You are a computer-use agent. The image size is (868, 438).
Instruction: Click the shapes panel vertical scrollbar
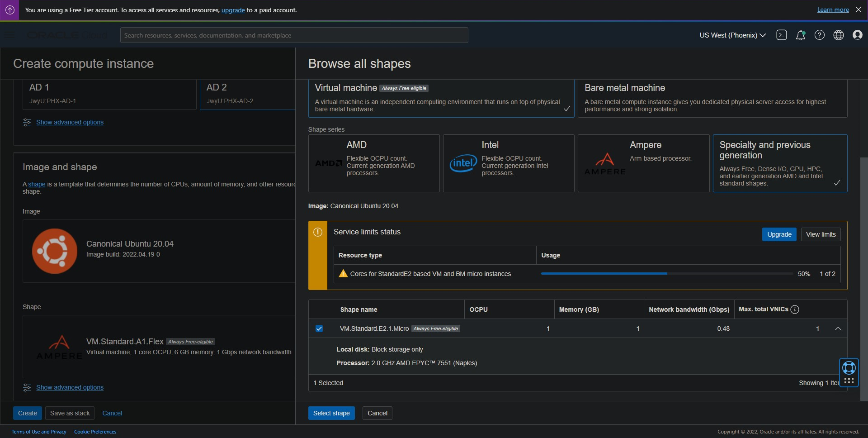(x=864, y=279)
